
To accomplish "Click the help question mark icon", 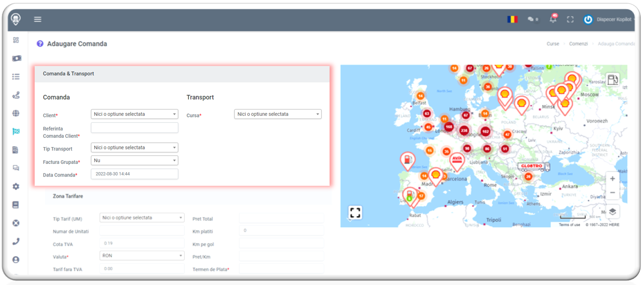I will click(x=40, y=44).
